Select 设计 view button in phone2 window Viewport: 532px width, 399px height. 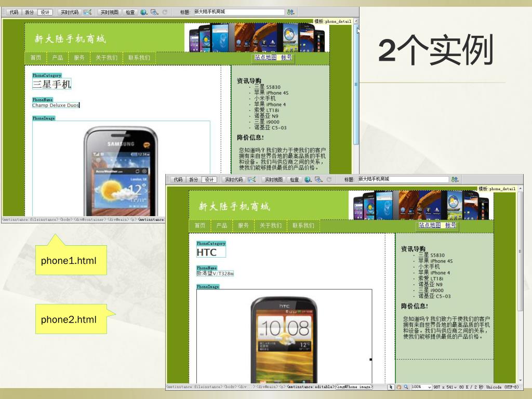coord(209,179)
